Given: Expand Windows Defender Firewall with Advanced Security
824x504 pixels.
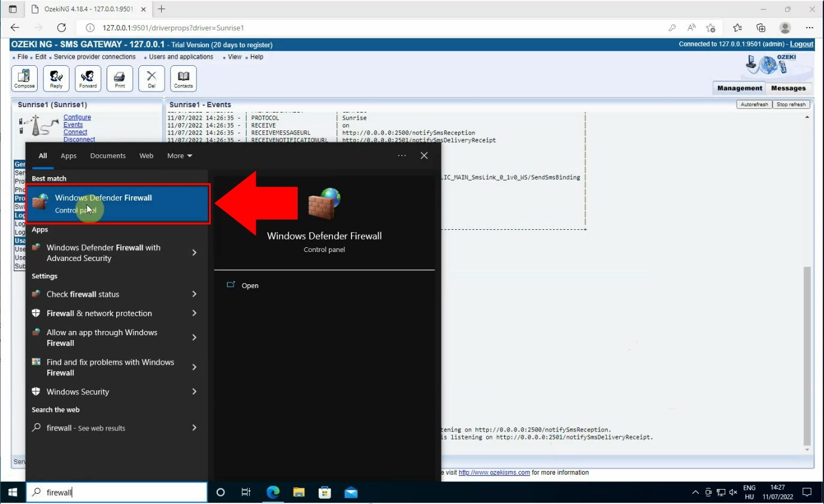Looking at the screenshot, I should coord(194,253).
